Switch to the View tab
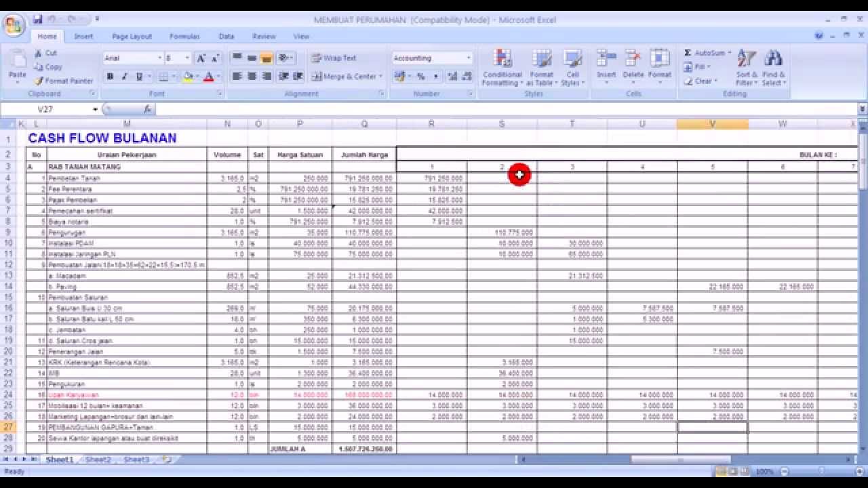 tap(301, 37)
